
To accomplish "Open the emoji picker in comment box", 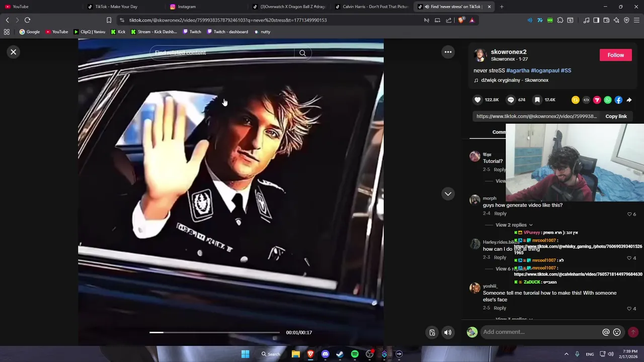I will tap(617, 332).
